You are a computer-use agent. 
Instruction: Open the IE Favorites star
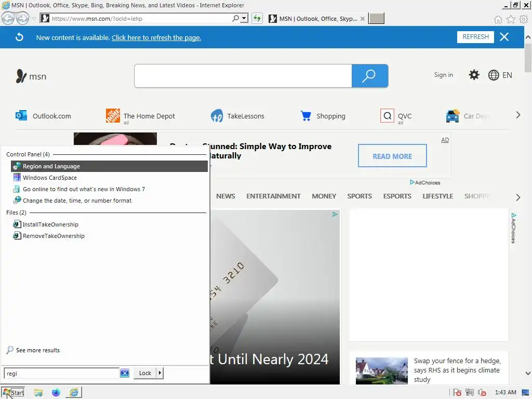[511, 19]
